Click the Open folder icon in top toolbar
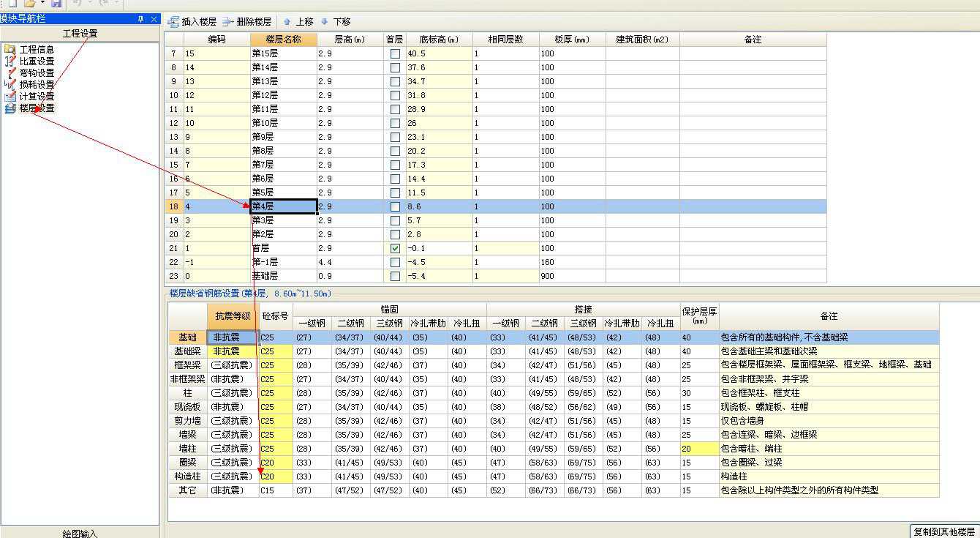This screenshot has width=980, height=538. [30, 4]
